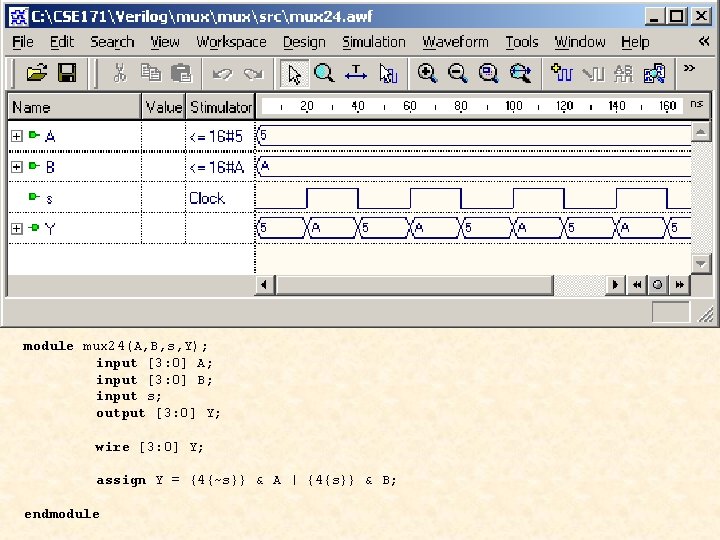Click the application icon in title bar
The width and height of the screenshot is (720, 540).
[x=18, y=17]
